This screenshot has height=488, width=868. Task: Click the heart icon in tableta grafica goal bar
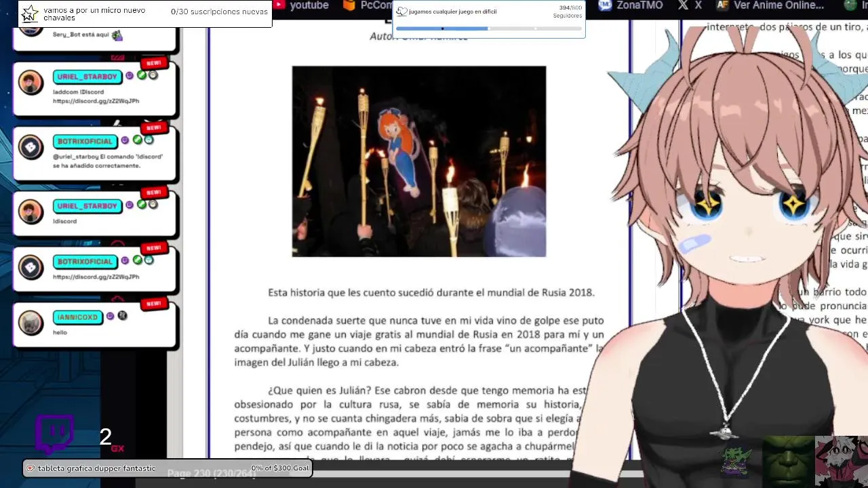[30, 468]
